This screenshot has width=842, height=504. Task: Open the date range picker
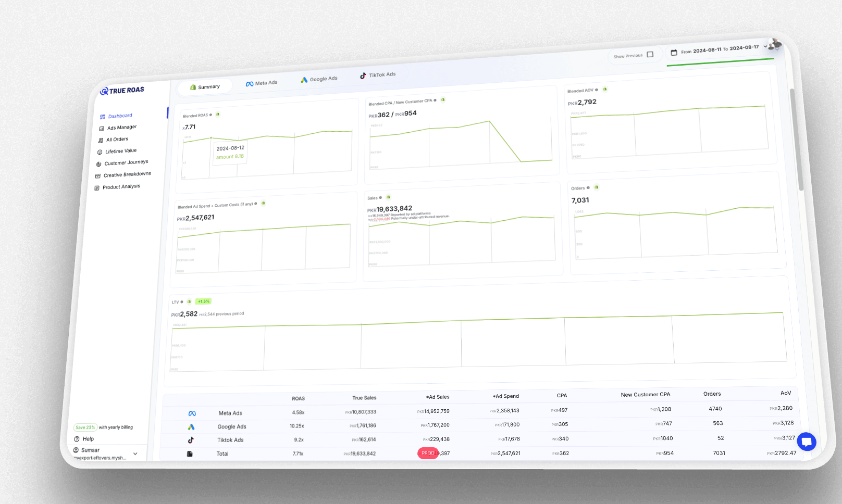(x=719, y=49)
